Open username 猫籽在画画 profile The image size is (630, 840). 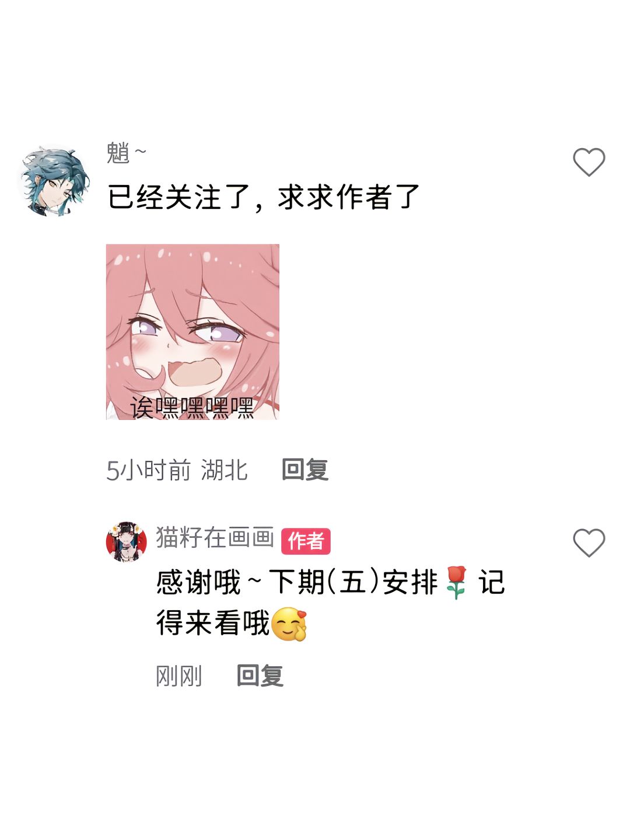[215, 537]
